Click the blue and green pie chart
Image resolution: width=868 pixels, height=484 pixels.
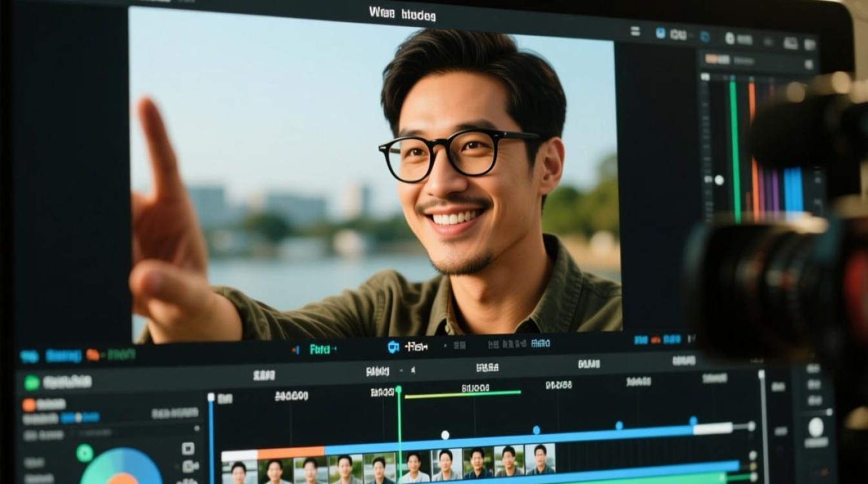122,466
